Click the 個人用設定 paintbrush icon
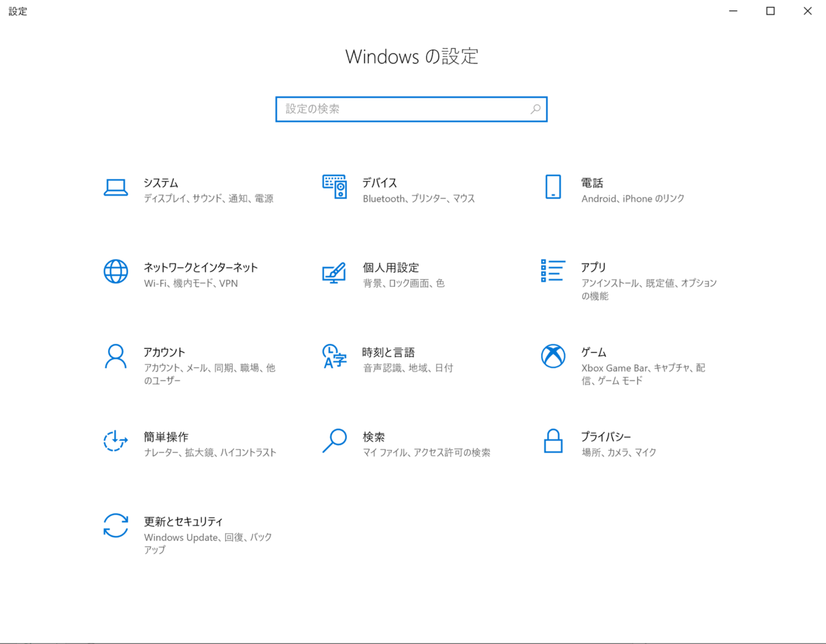Screen dimensions: 826x644 (x=334, y=272)
